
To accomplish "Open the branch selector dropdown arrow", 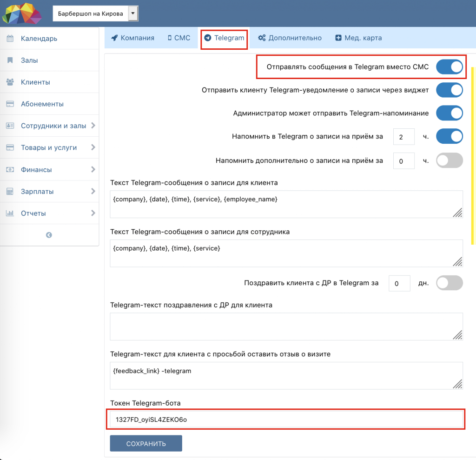I will [x=133, y=13].
